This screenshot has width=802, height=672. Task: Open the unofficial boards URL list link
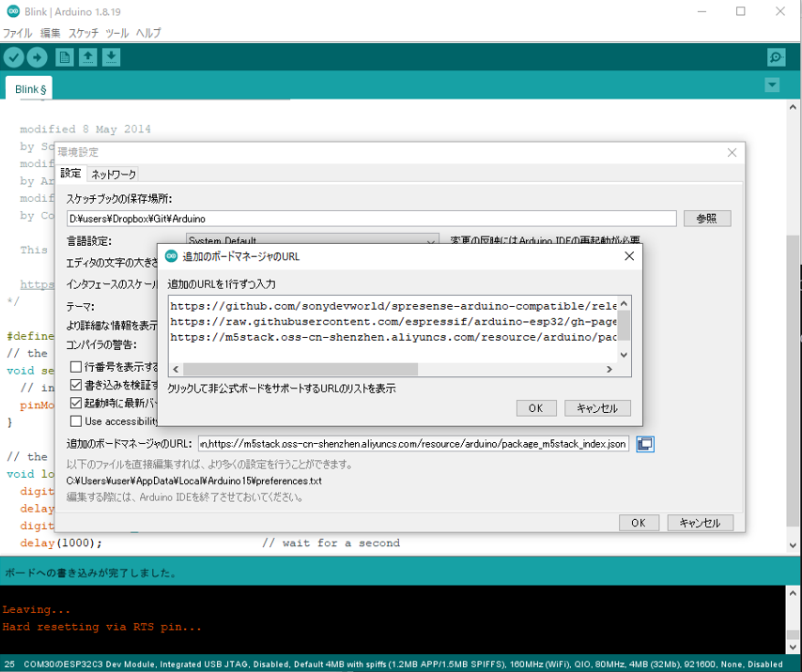282,389
